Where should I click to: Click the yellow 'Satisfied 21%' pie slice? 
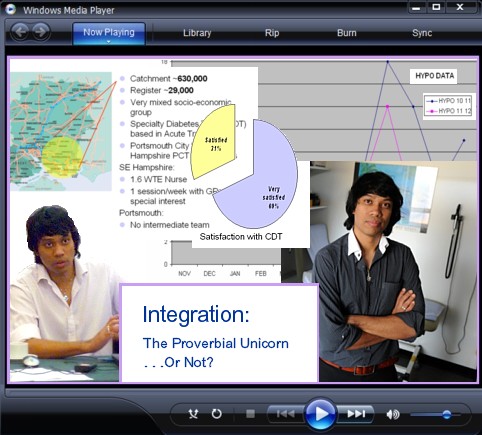(x=213, y=143)
